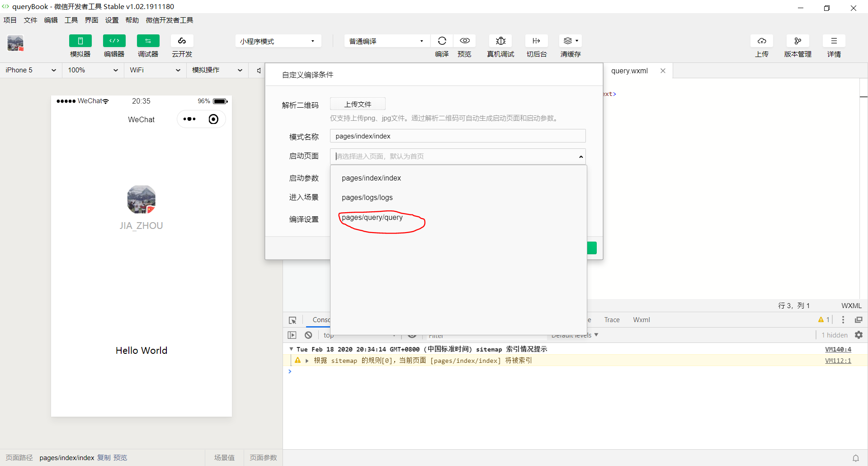Image resolution: width=868 pixels, height=466 pixels.
Task: Click the 编译 compile icon
Action: coord(442,41)
